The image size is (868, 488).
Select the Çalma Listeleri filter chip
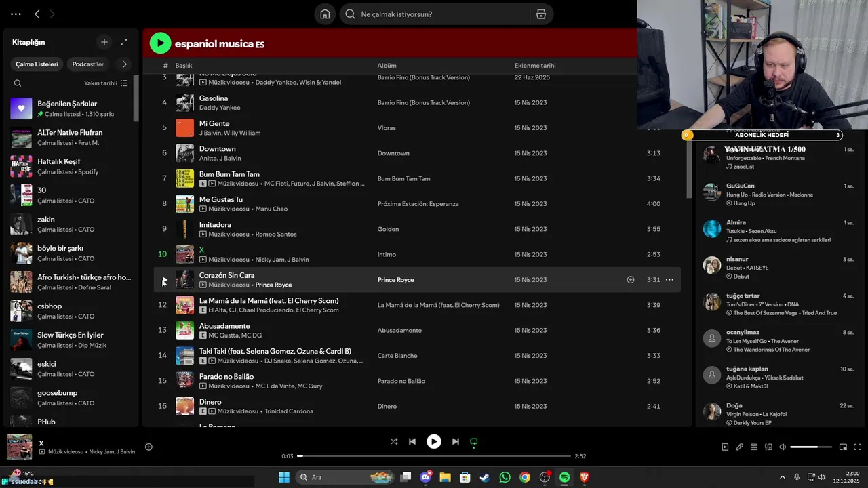37,64
